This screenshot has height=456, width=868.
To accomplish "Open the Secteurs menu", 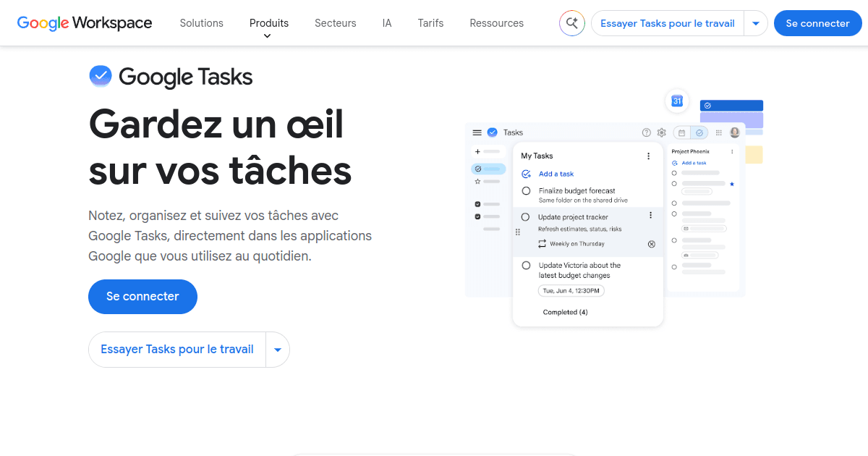I will [336, 23].
